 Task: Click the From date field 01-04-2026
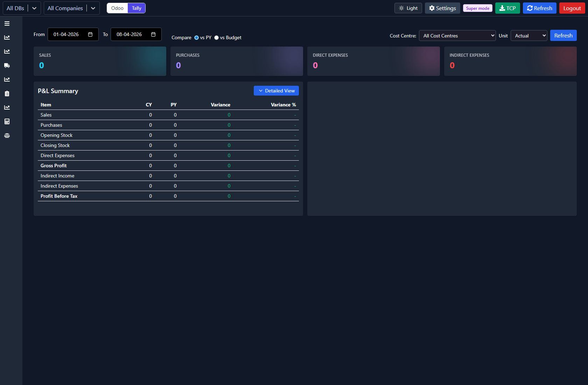pyautogui.click(x=73, y=34)
